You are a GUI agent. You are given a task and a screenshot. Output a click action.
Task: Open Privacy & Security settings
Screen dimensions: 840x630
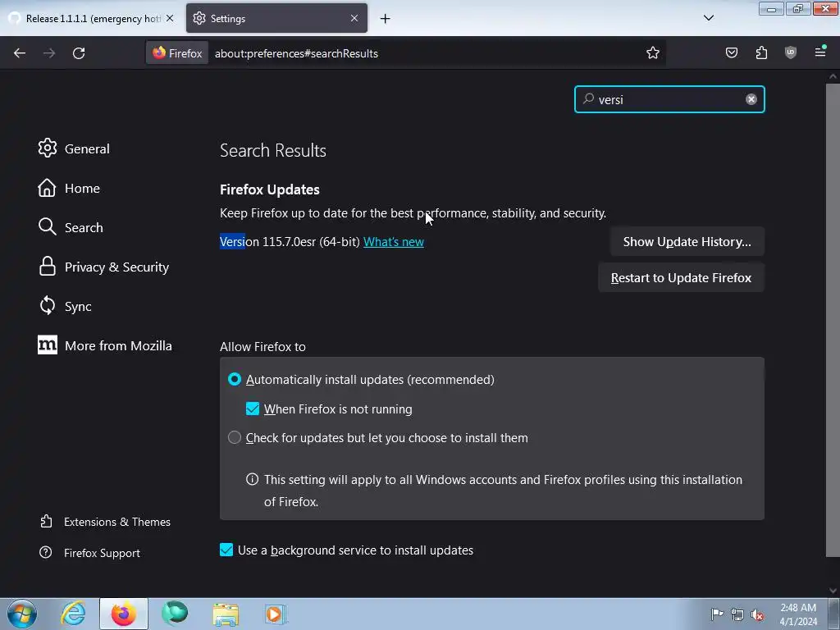point(103,267)
